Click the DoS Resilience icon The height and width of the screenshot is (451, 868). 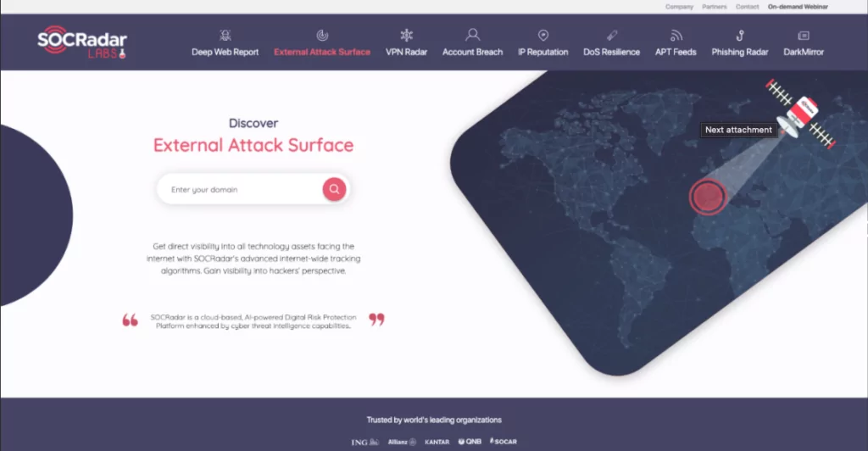click(612, 36)
